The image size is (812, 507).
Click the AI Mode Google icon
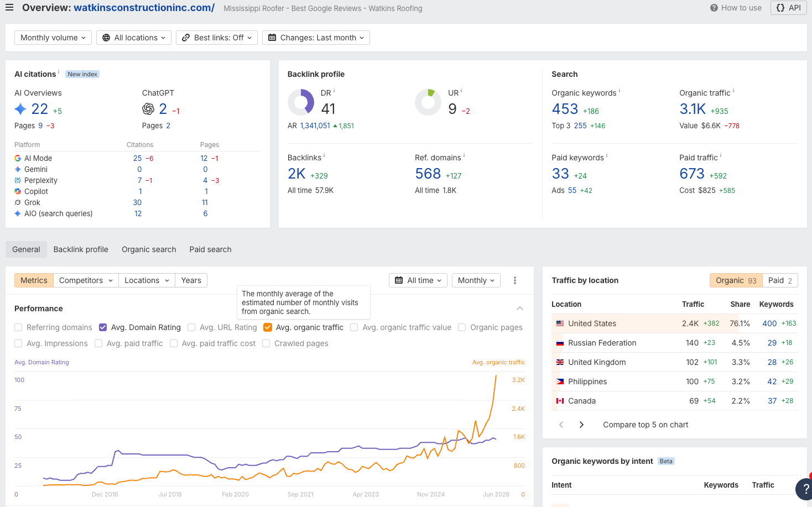pyautogui.click(x=18, y=158)
